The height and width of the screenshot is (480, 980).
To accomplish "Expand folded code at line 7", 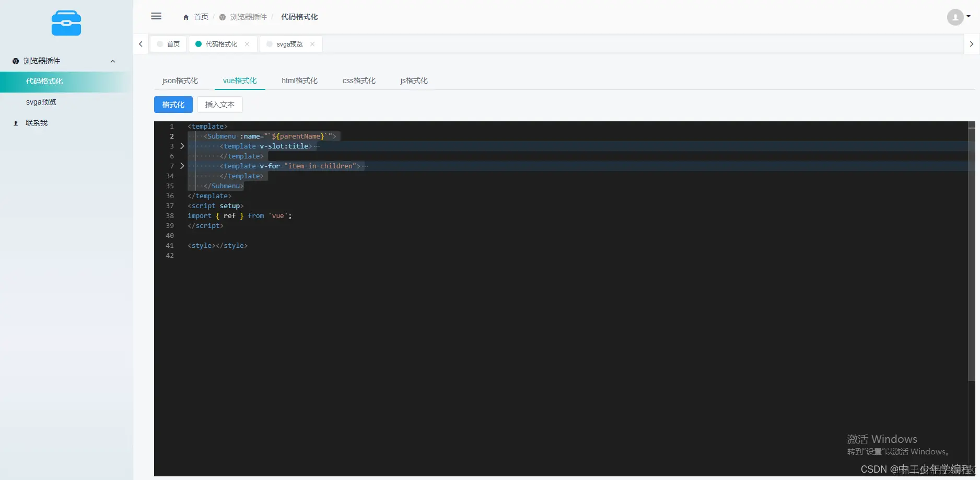I will click(x=182, y=166).
